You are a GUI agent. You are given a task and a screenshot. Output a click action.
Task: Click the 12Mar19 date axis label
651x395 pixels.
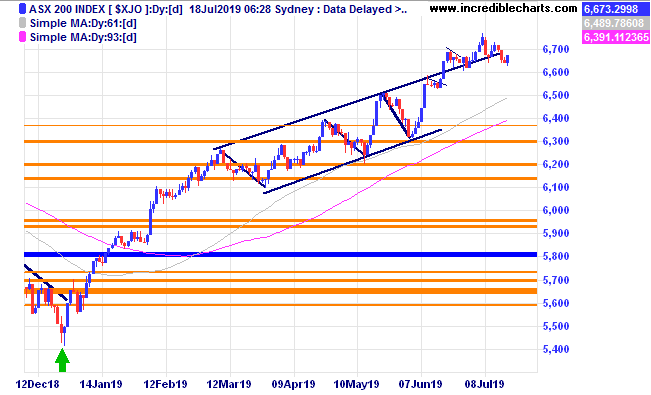pos(229,384)
